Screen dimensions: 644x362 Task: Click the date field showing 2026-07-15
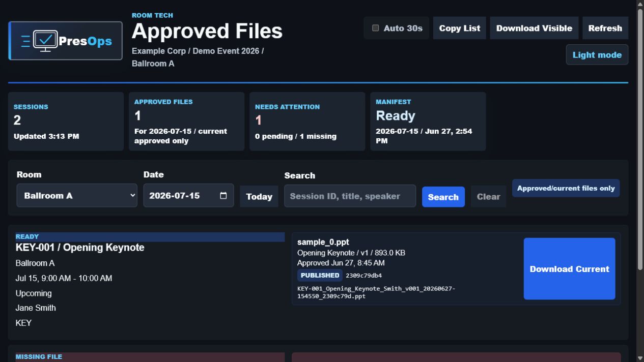188,195
